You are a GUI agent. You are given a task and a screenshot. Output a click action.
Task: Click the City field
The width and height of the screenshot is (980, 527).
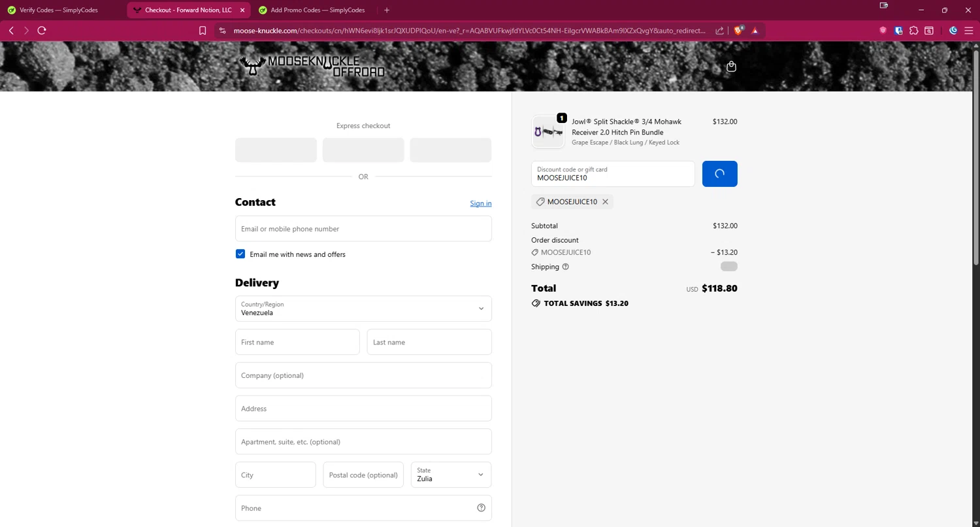[276, 475]
